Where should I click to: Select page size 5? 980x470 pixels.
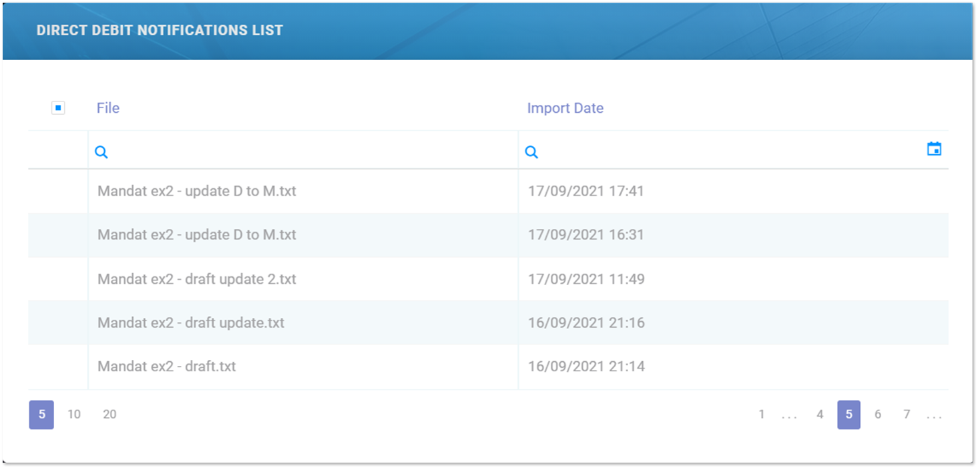[x=41, y=415]
